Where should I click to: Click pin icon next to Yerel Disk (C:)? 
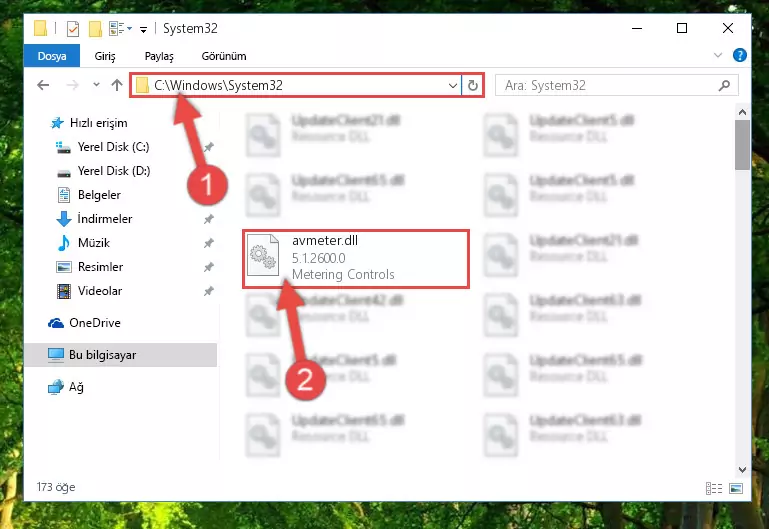point(208,147)
